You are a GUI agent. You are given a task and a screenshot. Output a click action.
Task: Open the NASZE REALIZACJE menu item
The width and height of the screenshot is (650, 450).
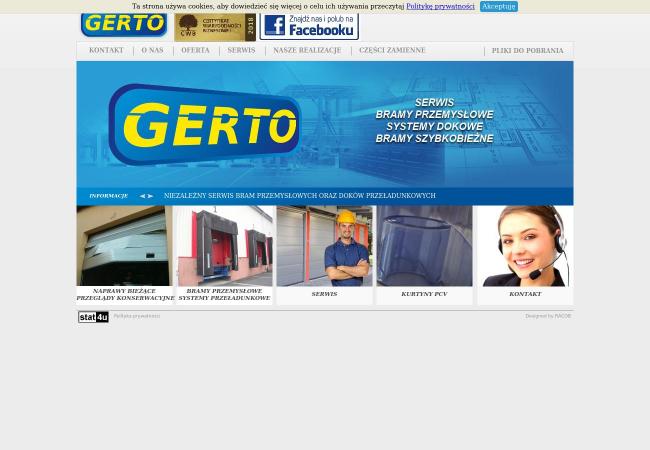coord(307,50)
